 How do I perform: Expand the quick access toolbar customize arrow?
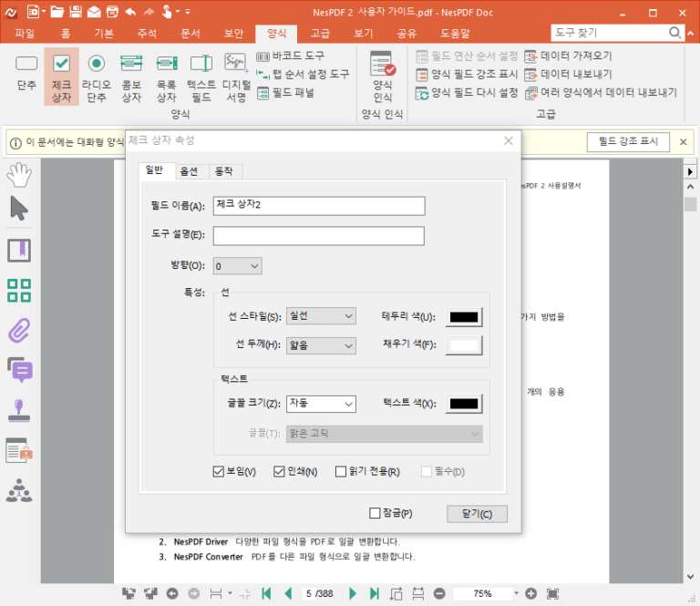188,12
